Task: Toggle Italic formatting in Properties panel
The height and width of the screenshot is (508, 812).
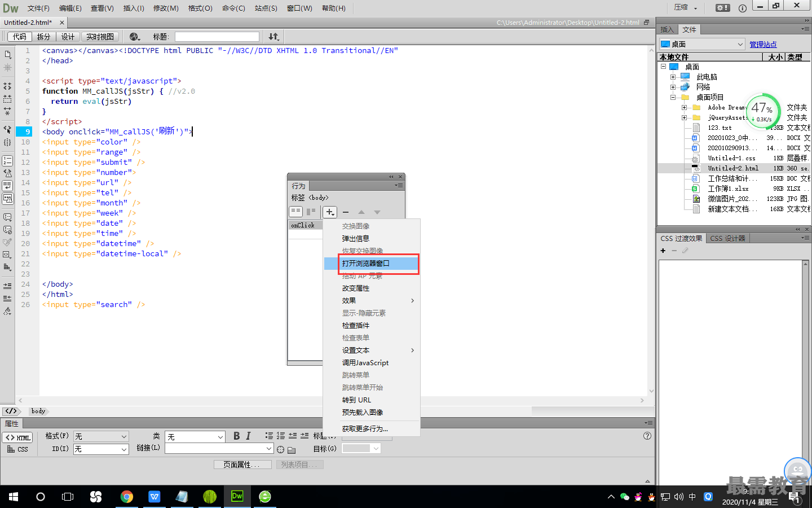Action: [x=248, y=436]
